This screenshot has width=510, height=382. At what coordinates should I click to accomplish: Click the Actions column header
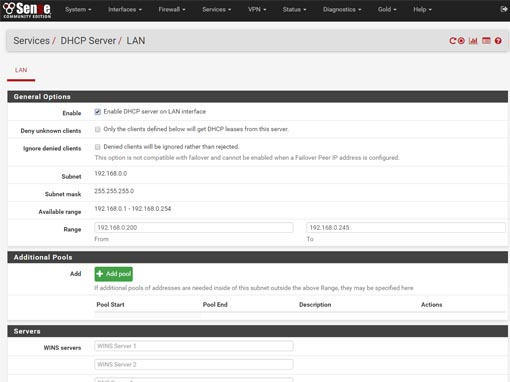[x=431, y=305]
